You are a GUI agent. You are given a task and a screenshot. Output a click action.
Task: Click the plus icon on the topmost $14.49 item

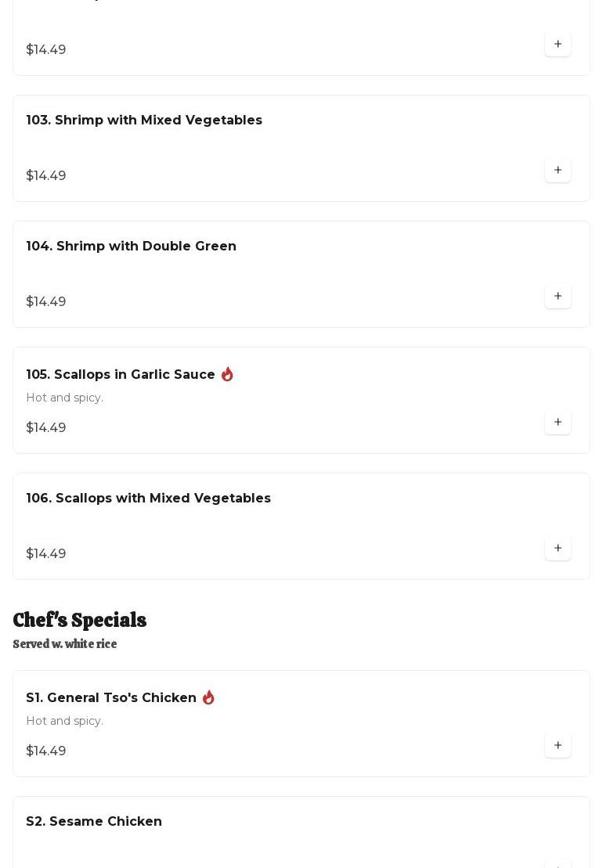pyautogui.click(x=558, y=44)
